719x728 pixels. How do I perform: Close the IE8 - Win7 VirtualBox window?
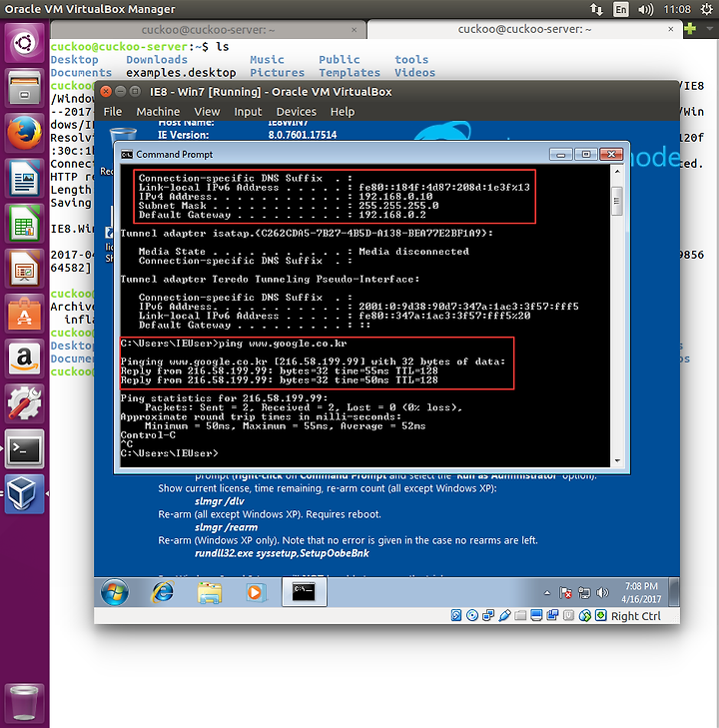click(x=106, y=91)
